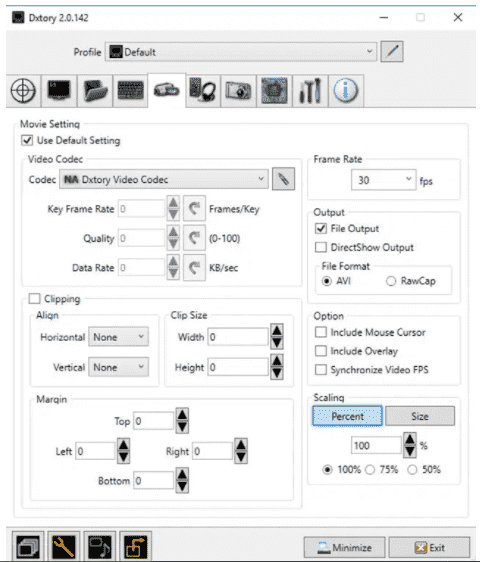Increase Right margin value
The image size is (480, 562).
tap(241, 444)
